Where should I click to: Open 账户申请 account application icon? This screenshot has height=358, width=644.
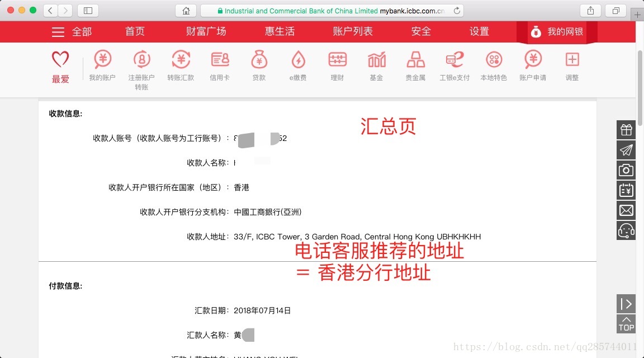[533, 60]
